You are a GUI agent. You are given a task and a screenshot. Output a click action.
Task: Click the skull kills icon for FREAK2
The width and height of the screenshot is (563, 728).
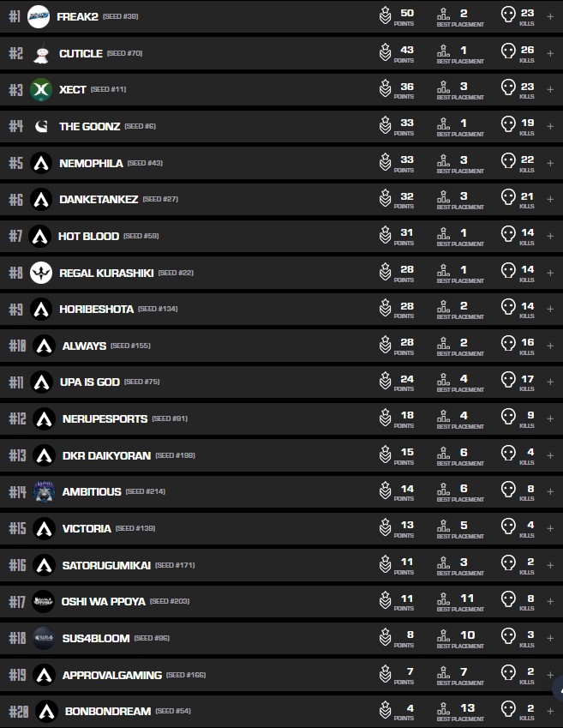pyautogui.click(x=508, y=15)
